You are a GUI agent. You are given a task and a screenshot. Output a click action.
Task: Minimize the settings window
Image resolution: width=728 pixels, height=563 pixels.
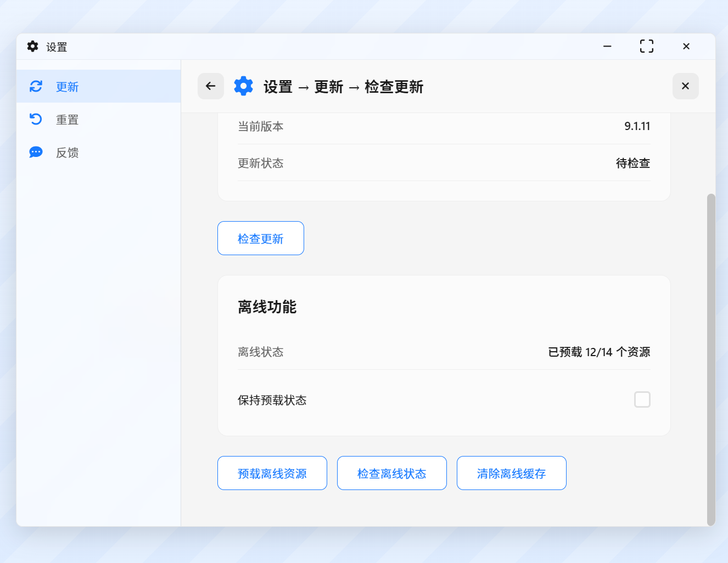pos(607,47)
